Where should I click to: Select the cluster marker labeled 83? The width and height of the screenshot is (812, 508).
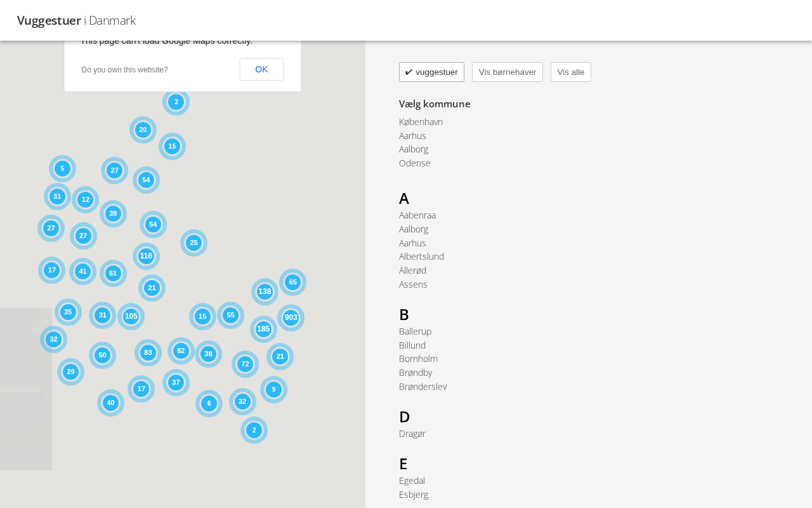click(x=148, y=352)
